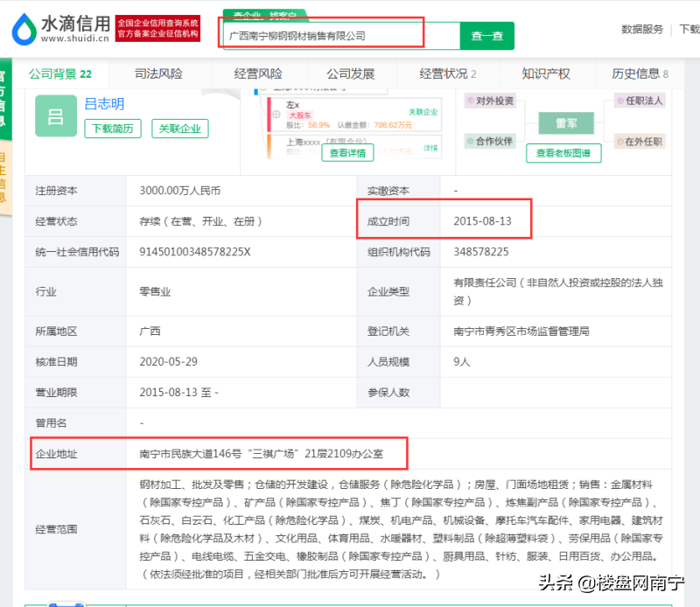Focus the company name search field

point(341,36)
